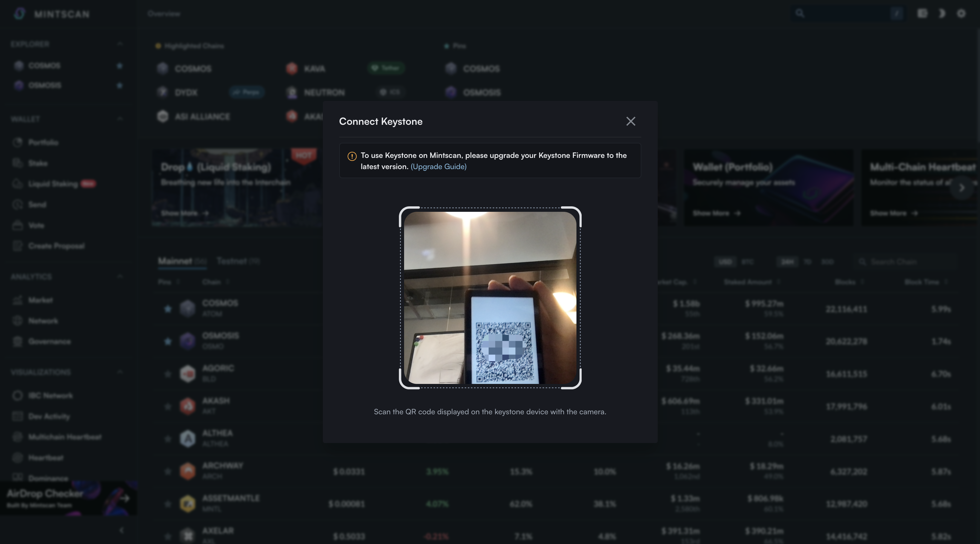Open IBC Network visualization
Viewport: 980px width, 544px height.
(x=50, y=396)
